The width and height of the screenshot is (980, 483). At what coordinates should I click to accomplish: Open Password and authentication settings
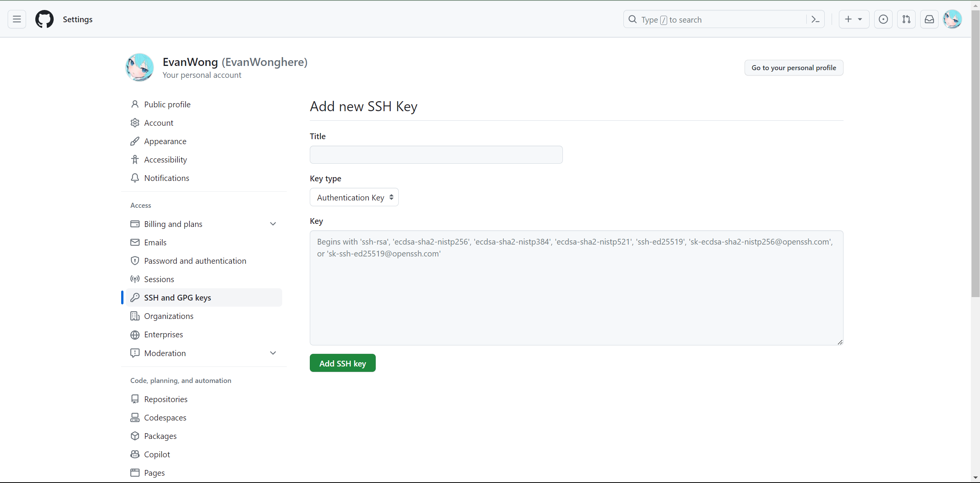point(195,261)
